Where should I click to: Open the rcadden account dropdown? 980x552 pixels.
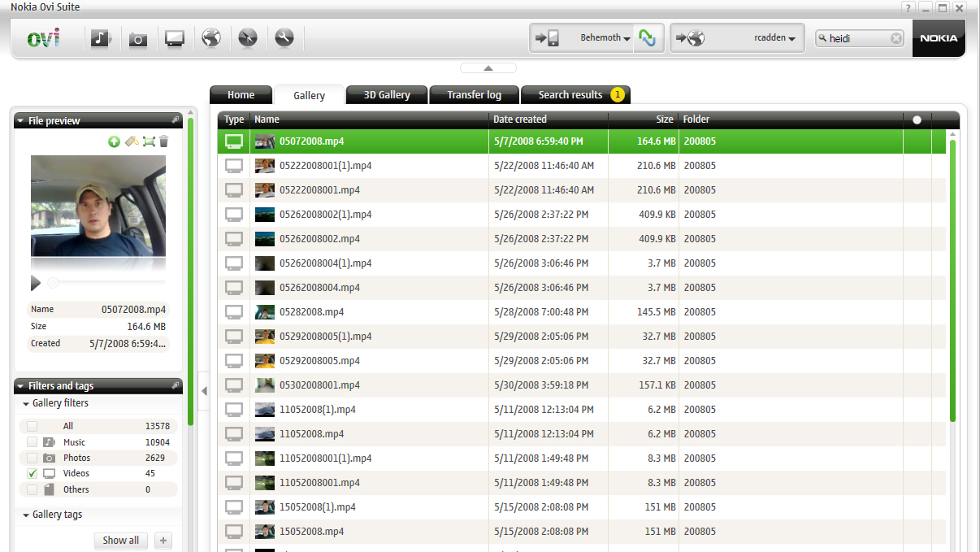[775, 38]
